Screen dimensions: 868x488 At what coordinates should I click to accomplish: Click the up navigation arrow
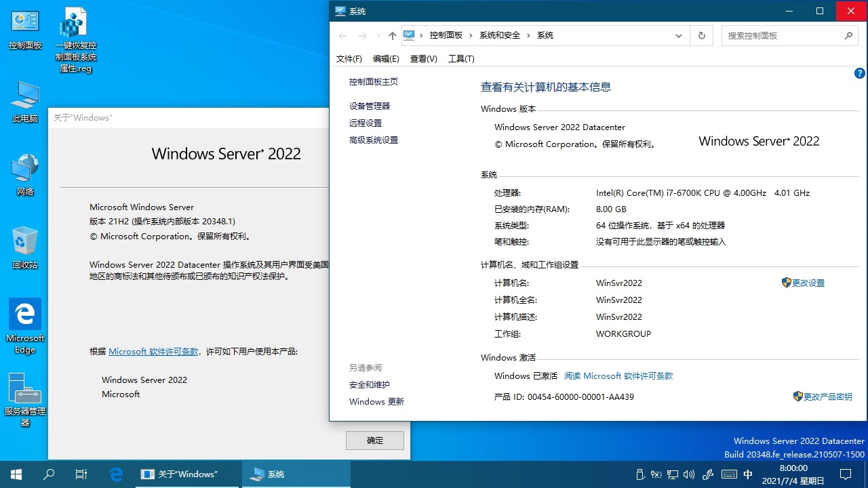pos(392,35)
